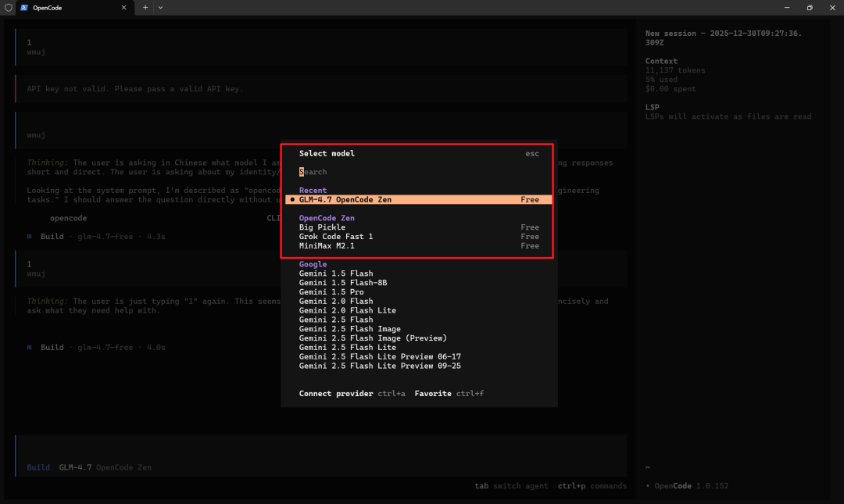Click 5% used text

661,80
